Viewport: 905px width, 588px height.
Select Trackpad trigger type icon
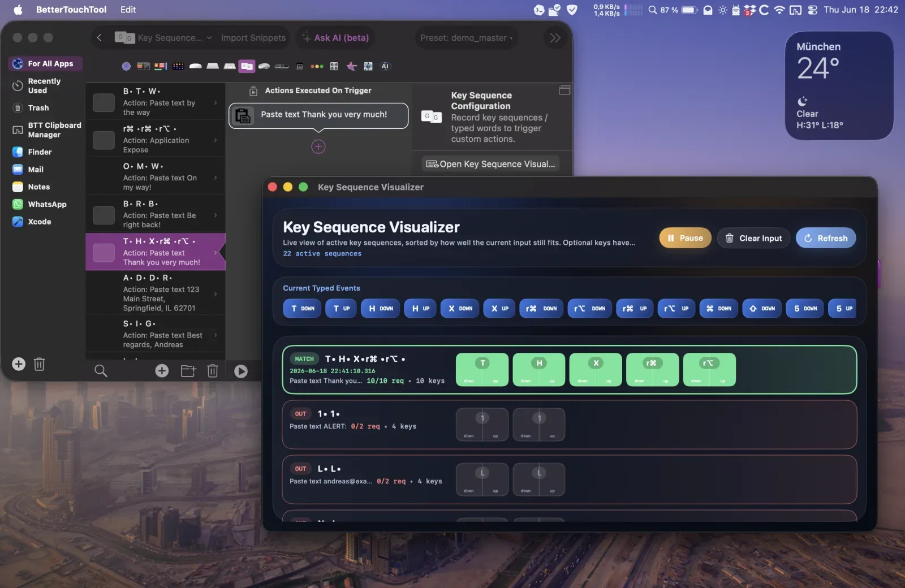[213, 66]
